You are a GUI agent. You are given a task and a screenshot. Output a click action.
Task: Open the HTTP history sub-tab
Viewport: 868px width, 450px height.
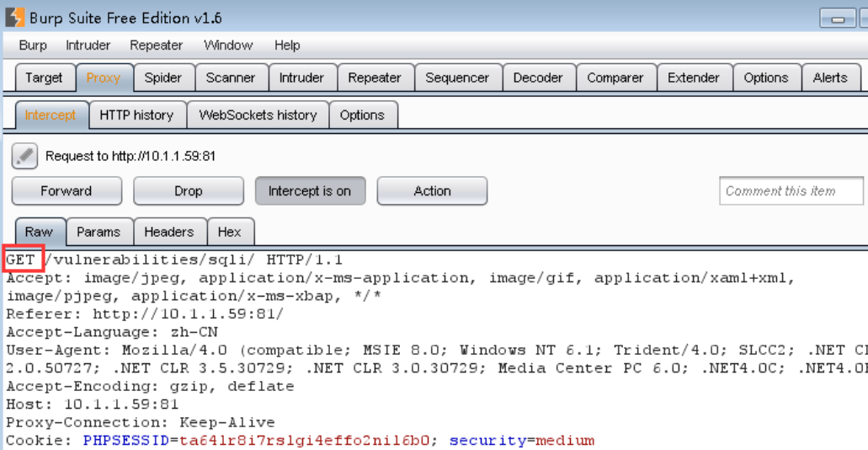point(136,115)
